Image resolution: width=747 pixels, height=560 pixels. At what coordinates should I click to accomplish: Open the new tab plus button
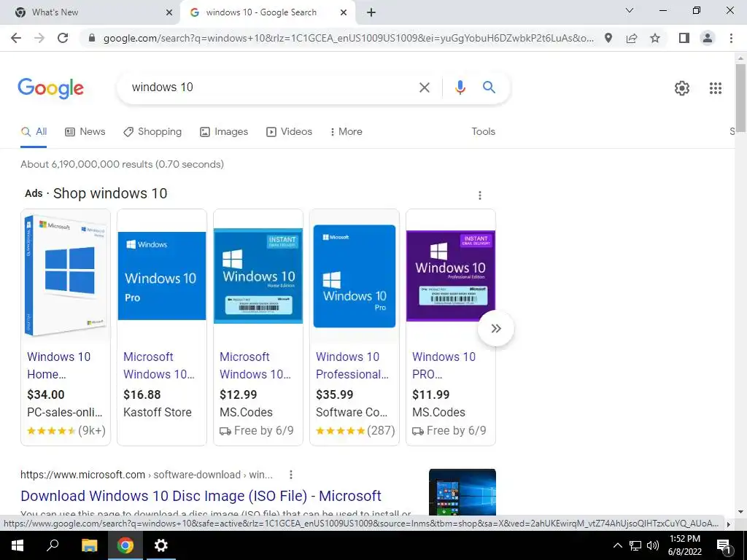point(371,12)
